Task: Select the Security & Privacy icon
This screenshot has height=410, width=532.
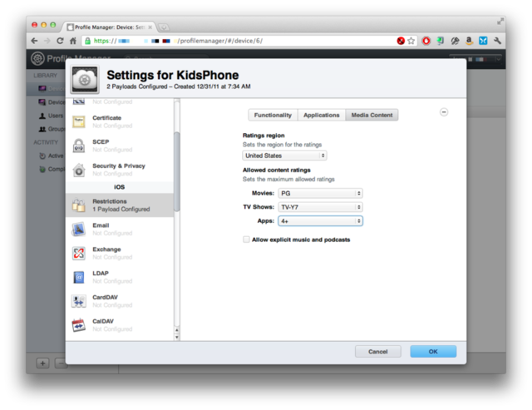Action: point(79,170)
